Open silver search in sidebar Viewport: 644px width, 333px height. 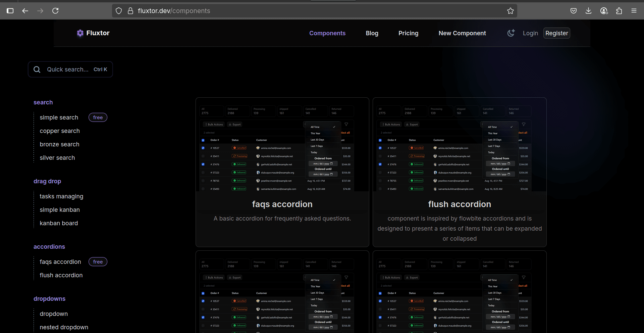click(57, 158)
